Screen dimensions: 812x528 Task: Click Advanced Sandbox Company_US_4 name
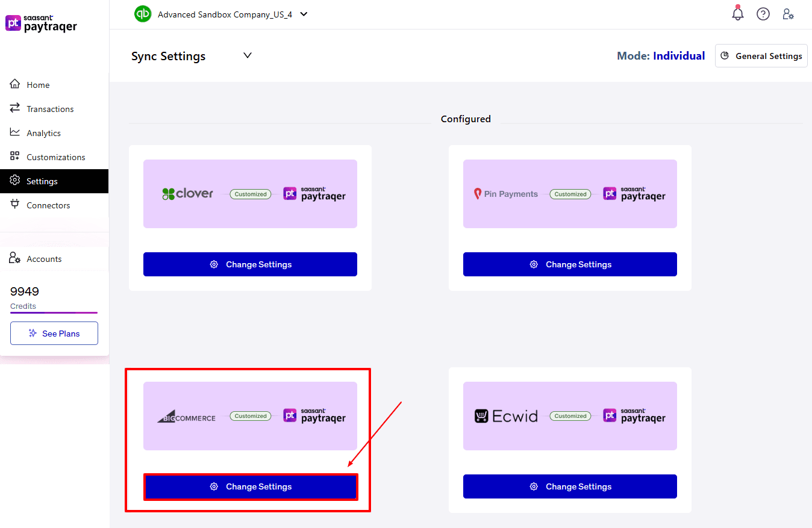coord(225,14)
